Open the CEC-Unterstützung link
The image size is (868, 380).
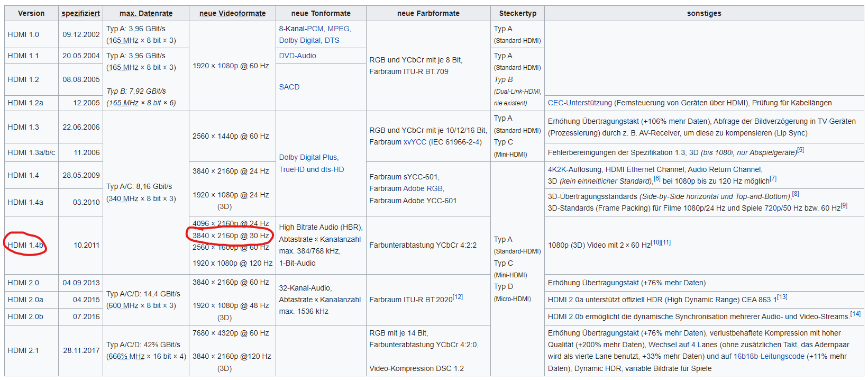click(x=580, y=103)
